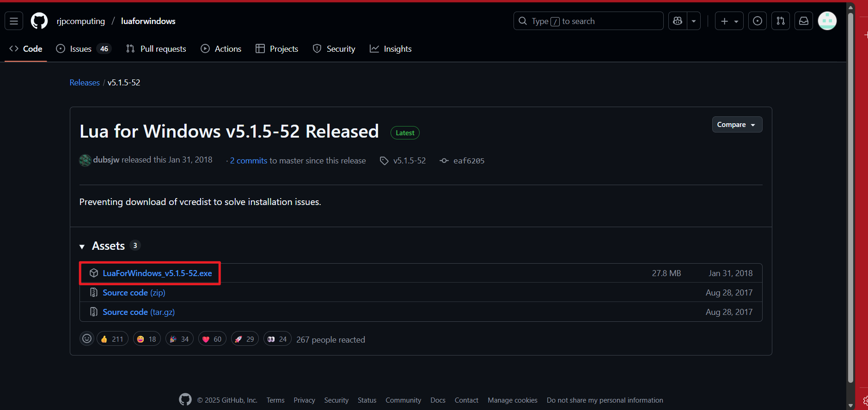868x410 pixels.
Task: Switch to the Security tab
Action: 334,48
